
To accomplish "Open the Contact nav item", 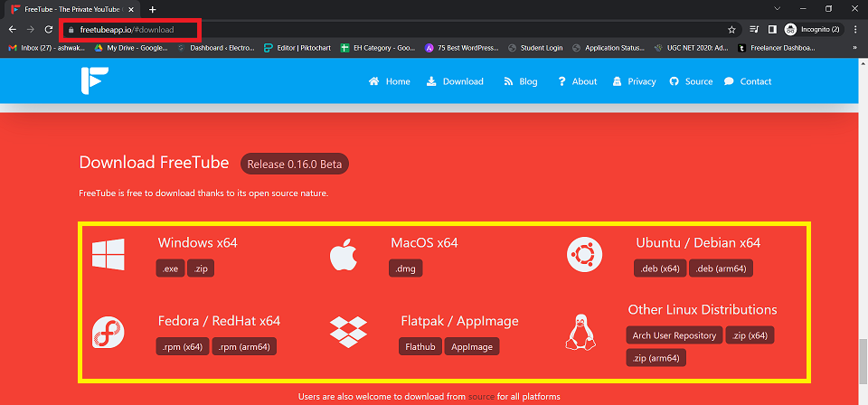I will click(748, 81).
